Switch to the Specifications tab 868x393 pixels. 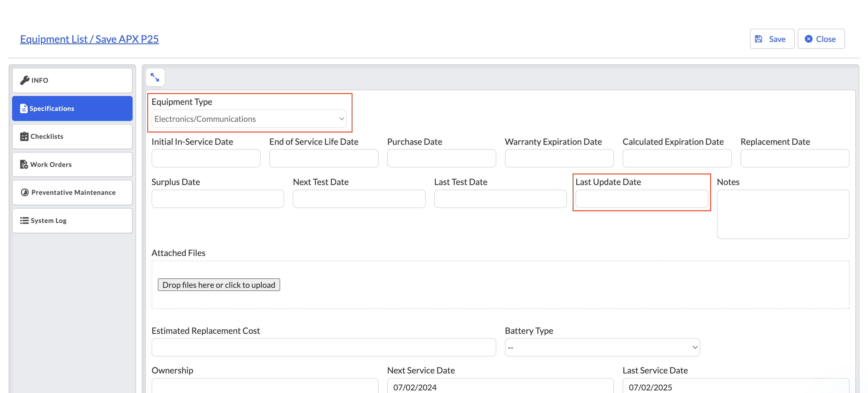point(72,108)
